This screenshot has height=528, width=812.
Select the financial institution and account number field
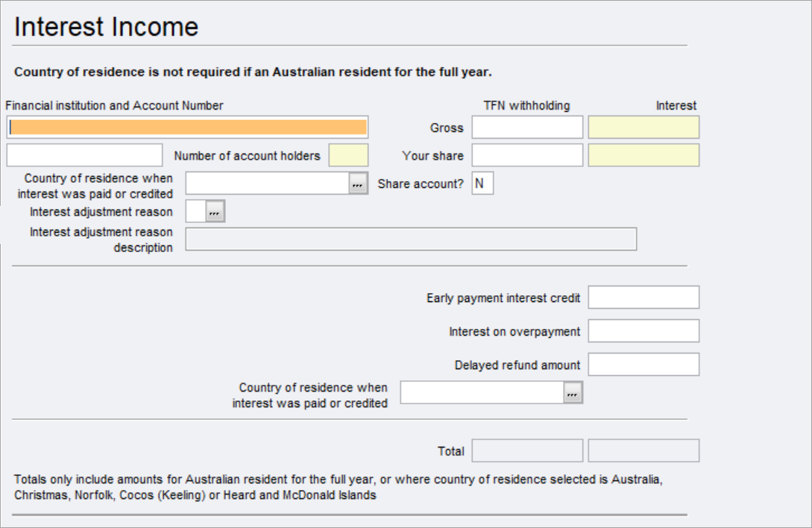[x=186, y=128]
